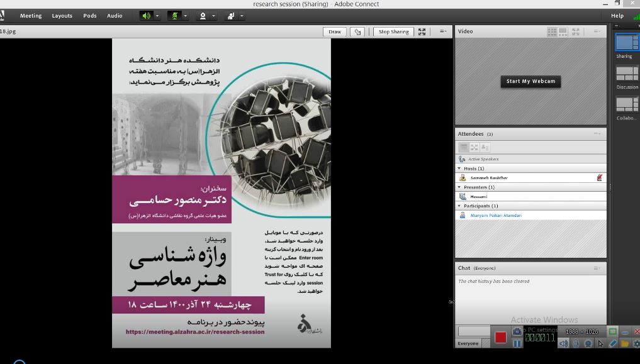Viewport: 640px width, 364px height.
Task: Select participant Maryam Peikari Alamdari
Action: pyautogui.click(x=496, y=215)
